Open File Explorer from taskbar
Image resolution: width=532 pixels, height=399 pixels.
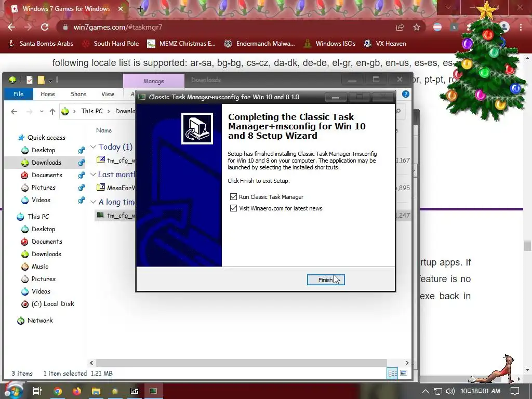click(x=96, y=391)
